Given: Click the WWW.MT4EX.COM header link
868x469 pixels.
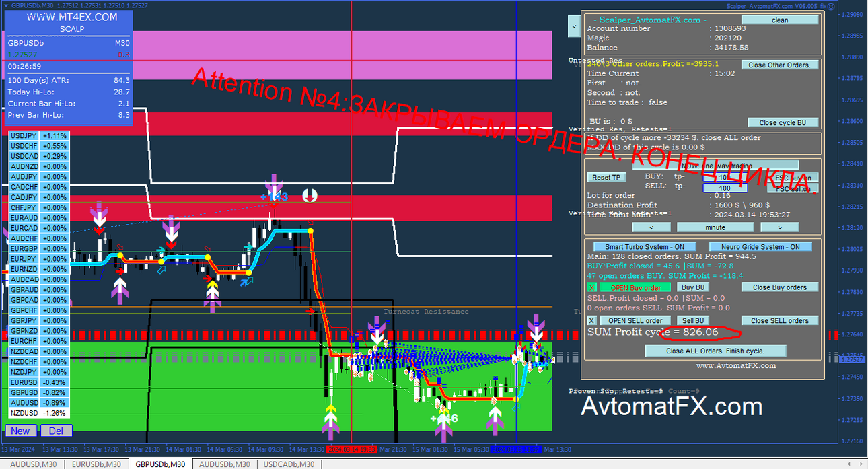Looking at the screenshot, I should click(72, 17).
